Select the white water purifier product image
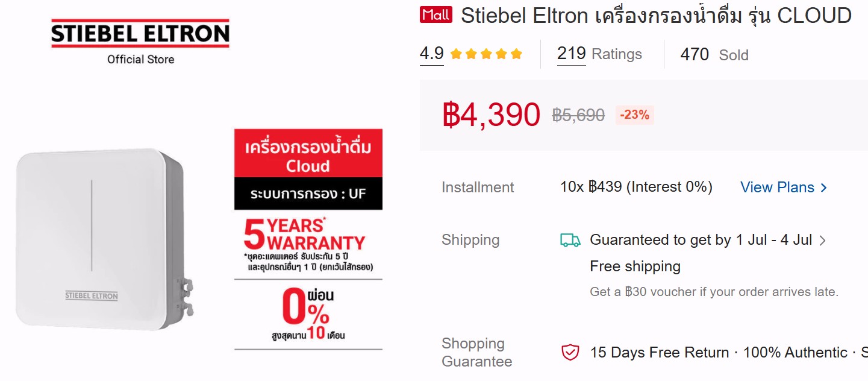 104,239
